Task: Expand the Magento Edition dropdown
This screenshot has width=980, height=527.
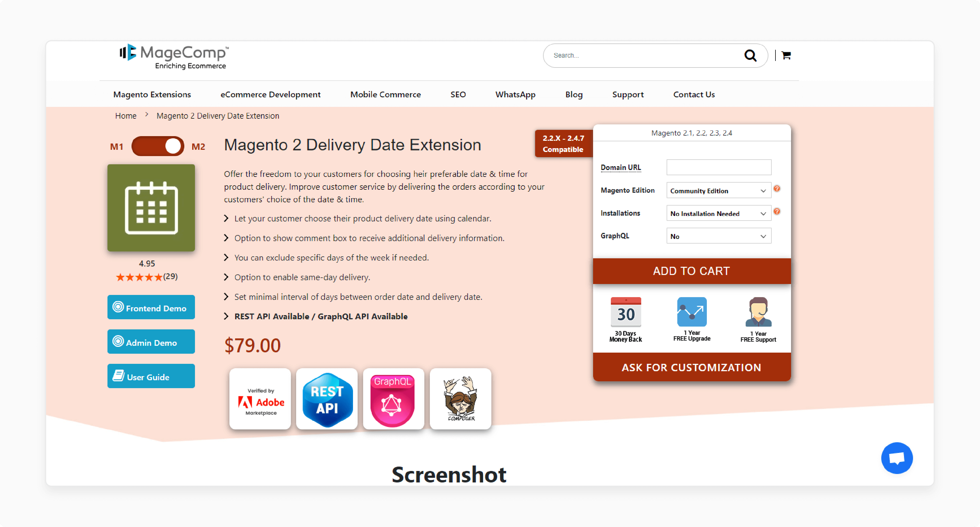Action: point(718,190)
